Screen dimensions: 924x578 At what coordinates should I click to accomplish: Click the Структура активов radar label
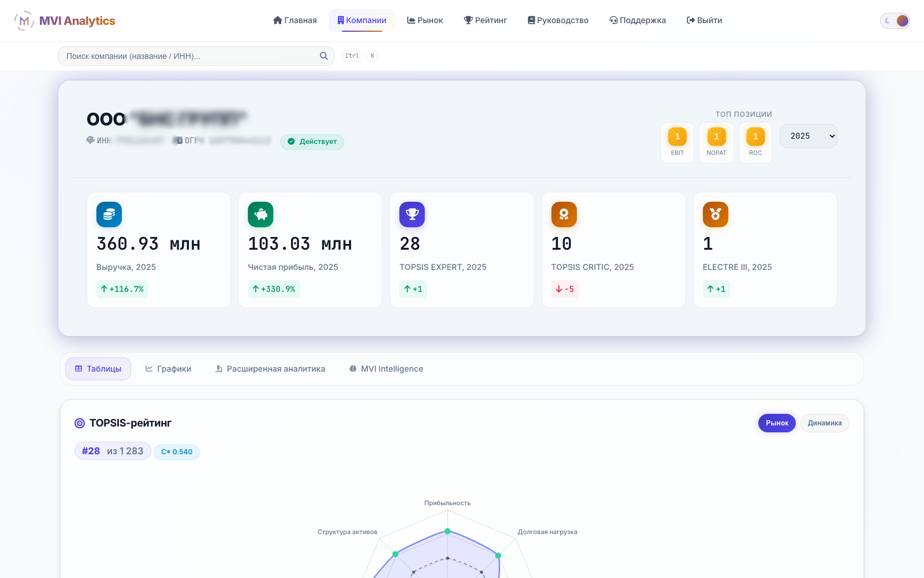point(347,532)
